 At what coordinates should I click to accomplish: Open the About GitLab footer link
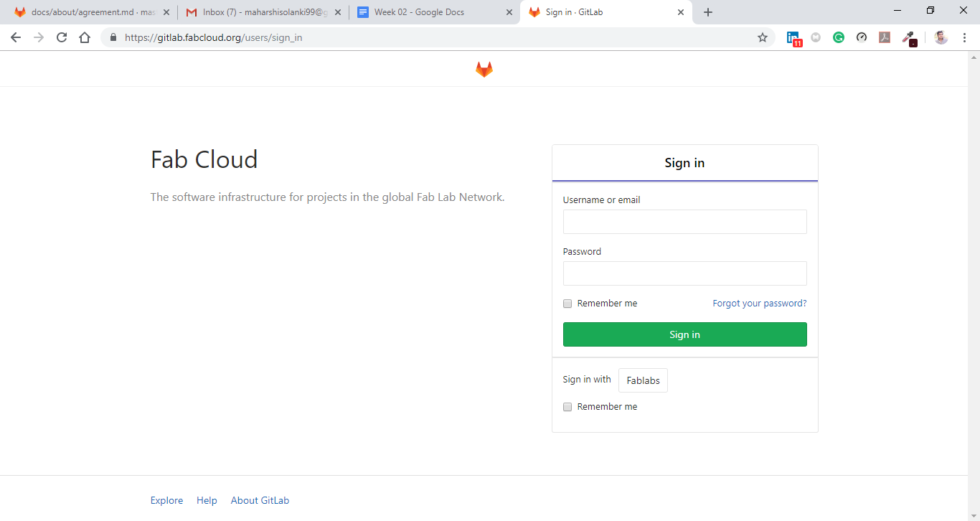pos(260,500)
